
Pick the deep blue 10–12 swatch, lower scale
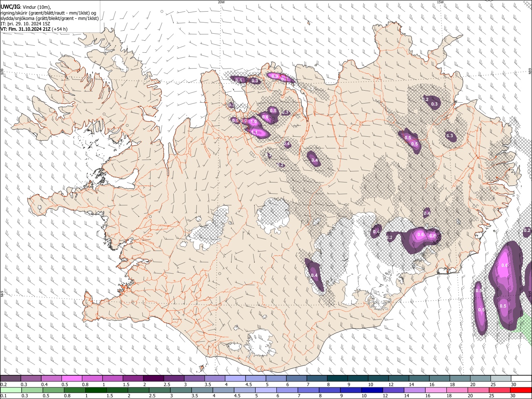pyautogui.click(x=371, y=390)
